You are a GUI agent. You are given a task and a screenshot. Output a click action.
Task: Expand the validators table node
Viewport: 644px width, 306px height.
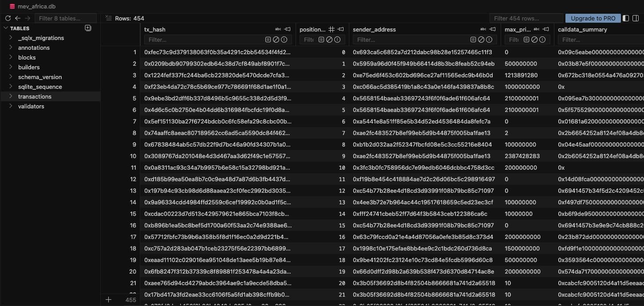[11, 106]
